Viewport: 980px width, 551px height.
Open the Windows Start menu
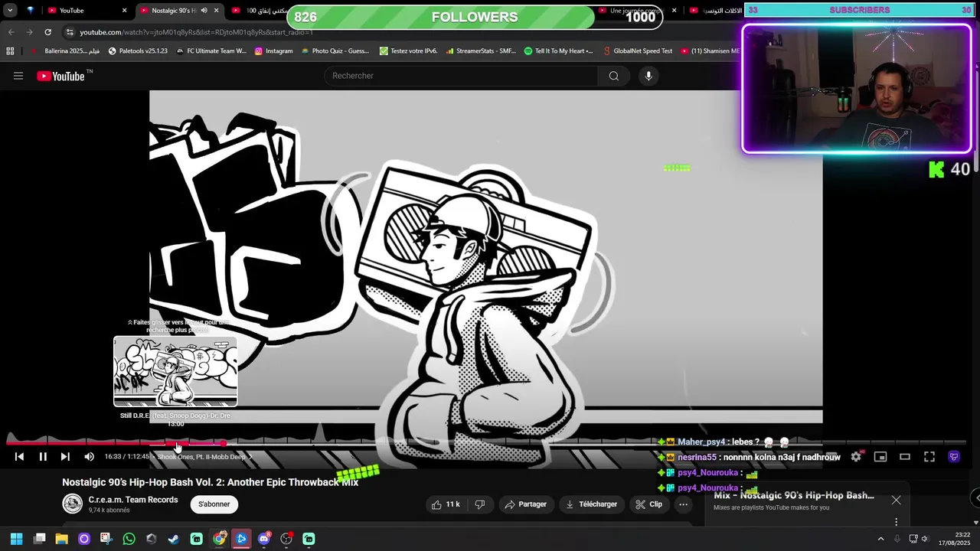[16, 539]
